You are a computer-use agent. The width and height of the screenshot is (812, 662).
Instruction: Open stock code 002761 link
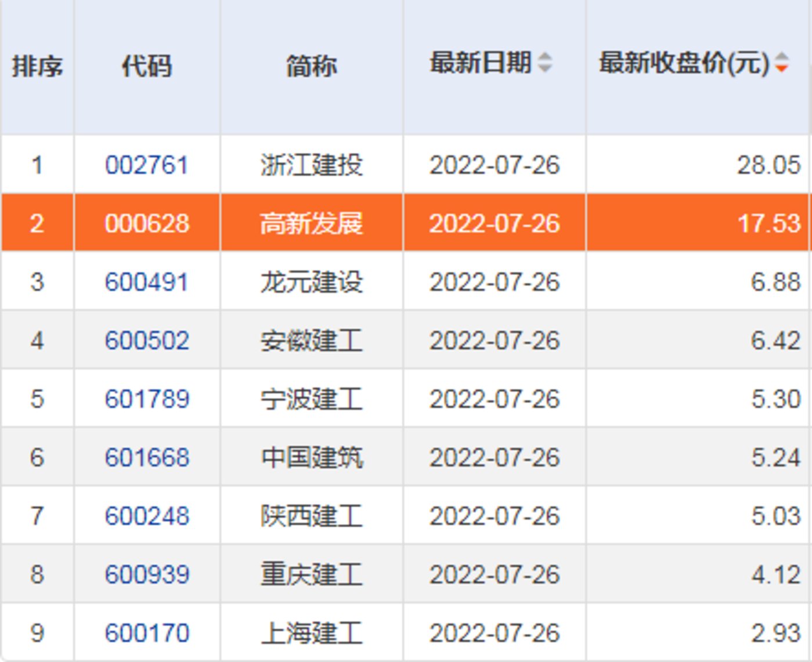(x=147, y=165)
